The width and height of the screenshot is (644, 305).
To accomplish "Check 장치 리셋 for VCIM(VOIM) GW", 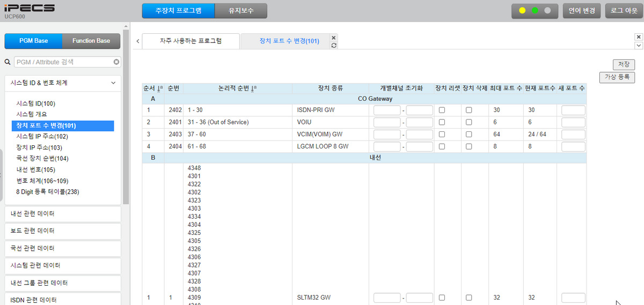I will pyautogui.click(x=442, y=134).
